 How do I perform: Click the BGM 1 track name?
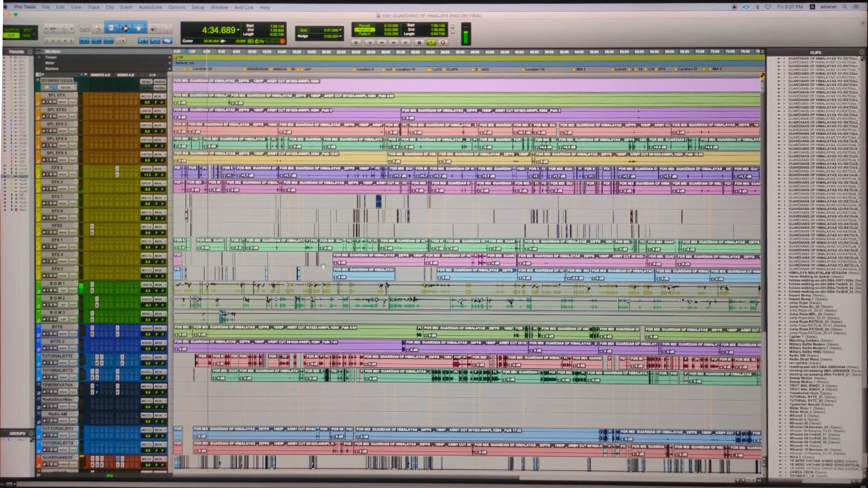(x=57, y=283)
